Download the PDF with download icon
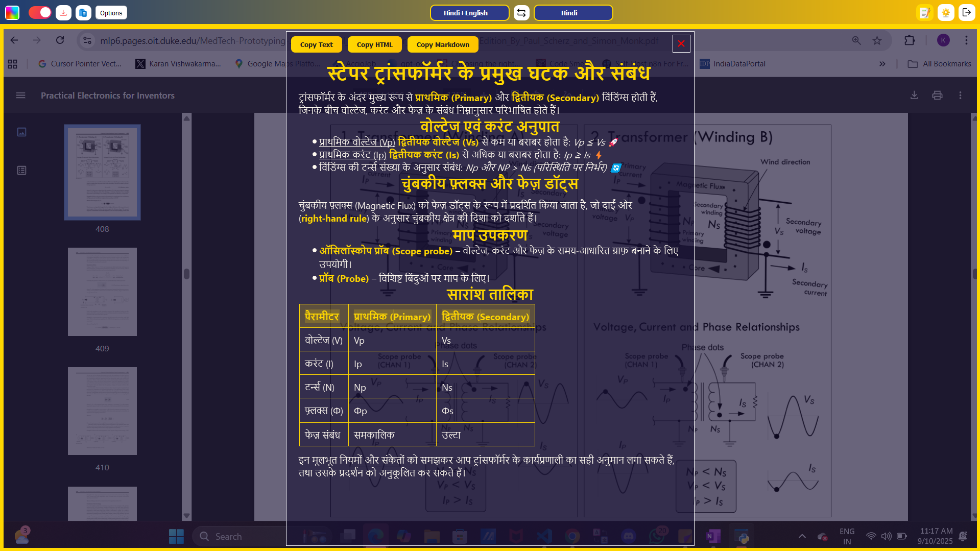 pyautogui.click(x=914, y=95)
